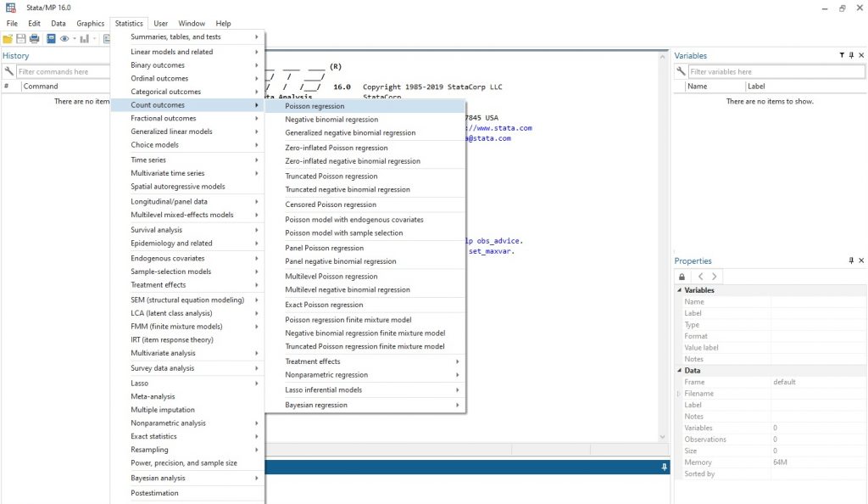Click the Save dataset icon
The height and width of the screenshot is (504, 868).
(x=21, y=37)
